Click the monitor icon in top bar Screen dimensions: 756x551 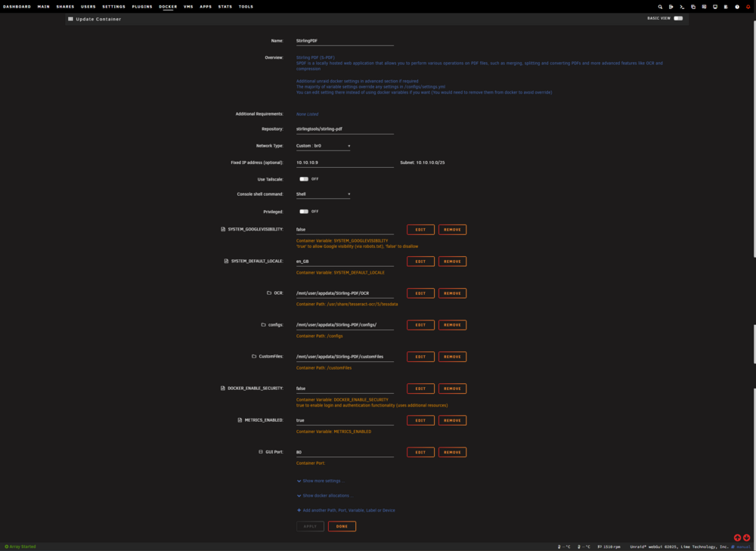715,7
